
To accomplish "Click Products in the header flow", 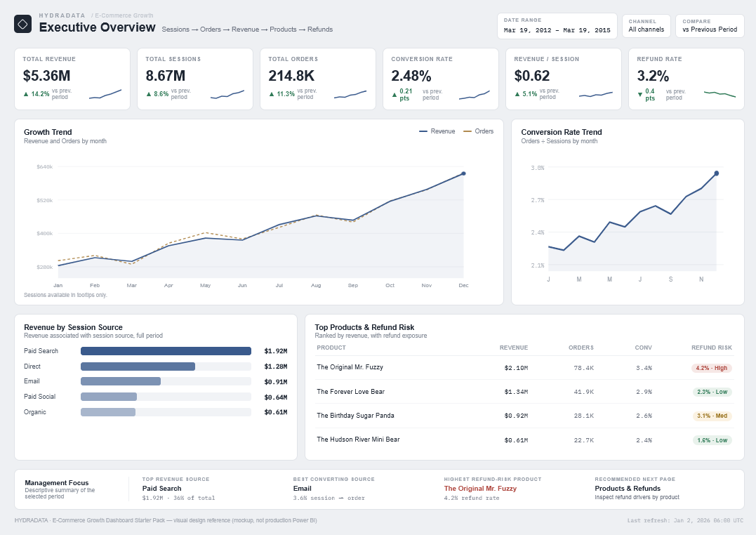I will pyautogui.click(x=283, y=29).
